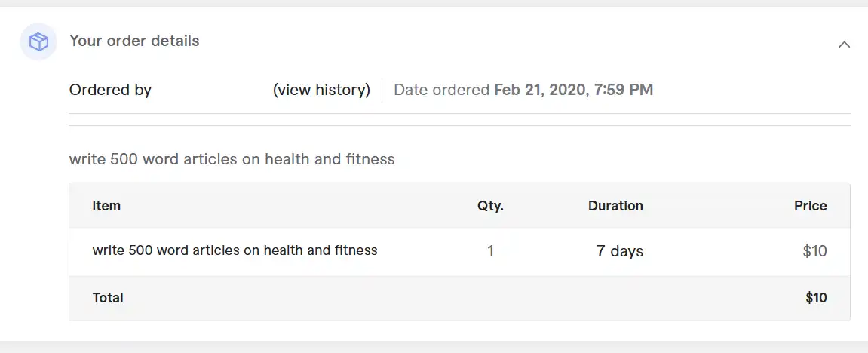This screenshot has width=868, height=353.
Task: Click the Price column header
Action: 811,206
